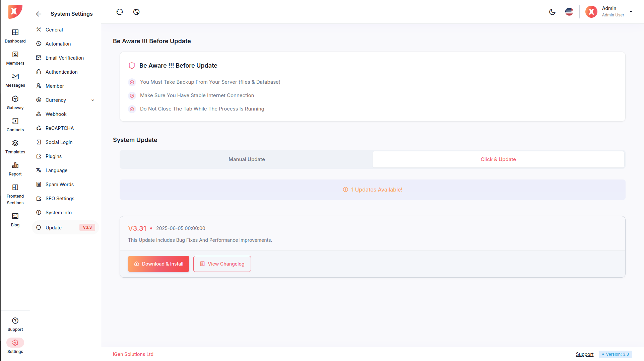This screenshot has height=361, width=644.
Task: Click the iGen Solutions Ltd footer link
Action: tap(133, 354)
